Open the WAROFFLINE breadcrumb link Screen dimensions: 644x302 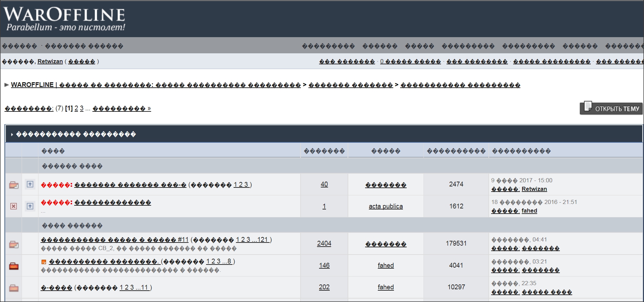point(32,85)
